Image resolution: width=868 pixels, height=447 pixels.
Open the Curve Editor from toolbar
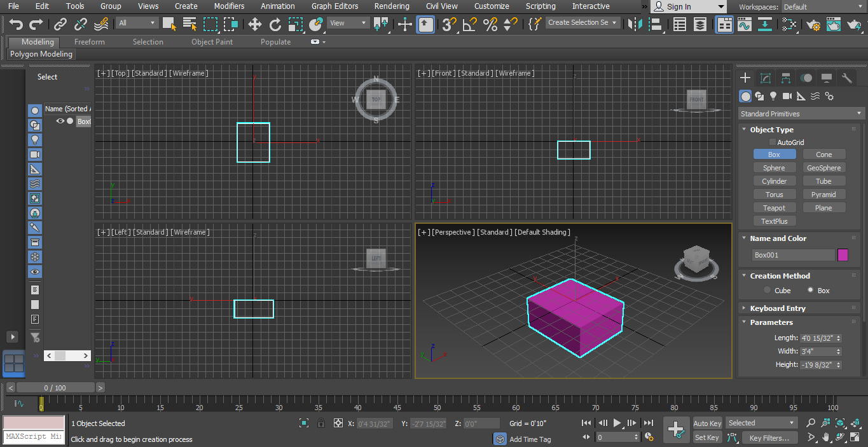click(744, 24)
